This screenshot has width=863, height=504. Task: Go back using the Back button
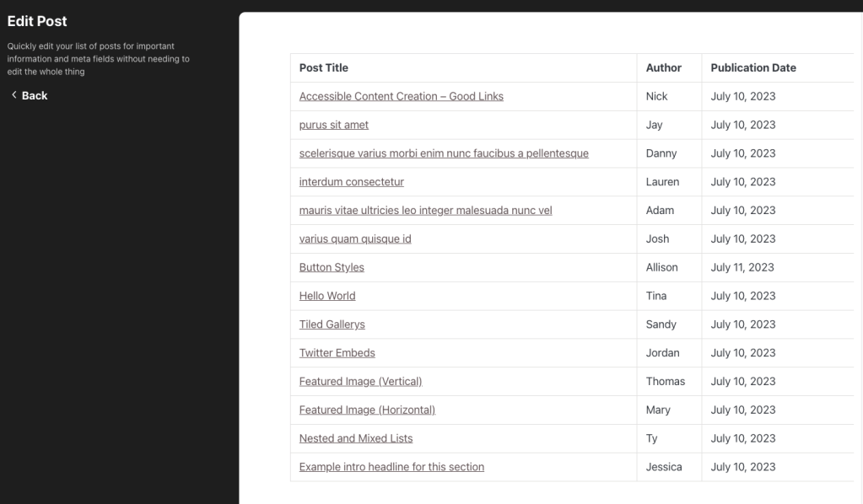point(30,95)
